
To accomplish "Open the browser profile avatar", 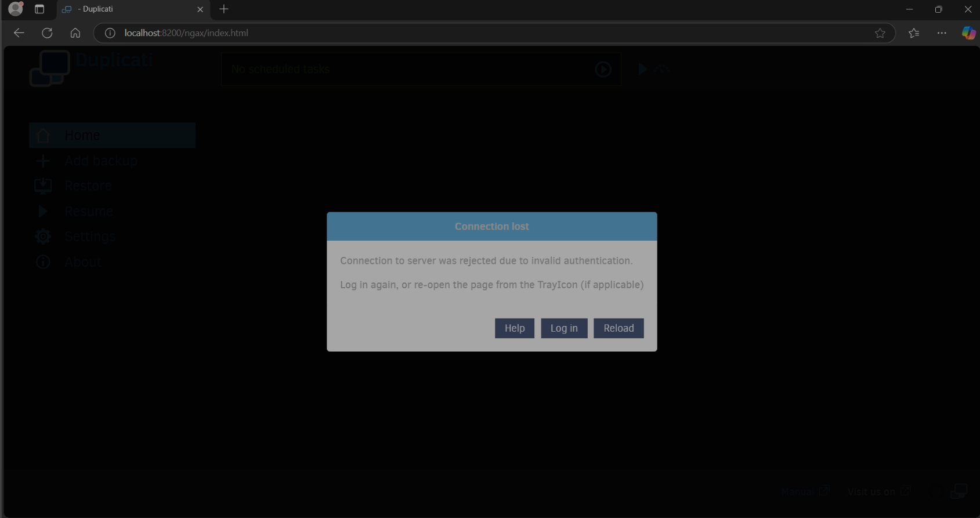I will point(16,9).
